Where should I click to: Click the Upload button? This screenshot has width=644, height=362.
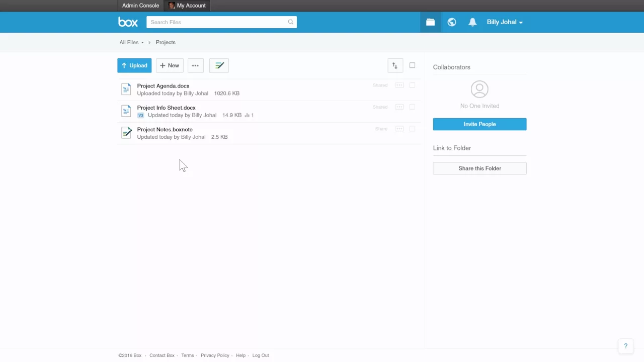click(134, 65)
